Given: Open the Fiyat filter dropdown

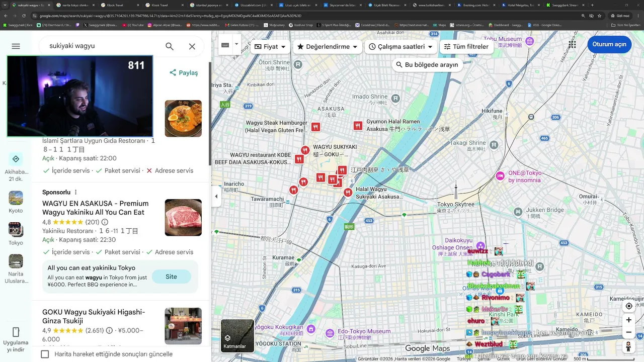Looking at the screenshot, I should (270, 47).
